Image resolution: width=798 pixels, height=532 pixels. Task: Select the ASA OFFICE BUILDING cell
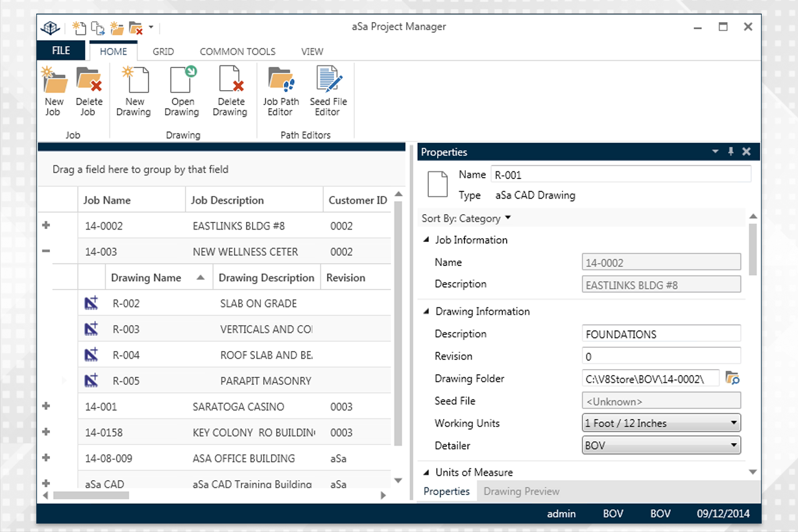pyautogui.click(x=243, y=458)
